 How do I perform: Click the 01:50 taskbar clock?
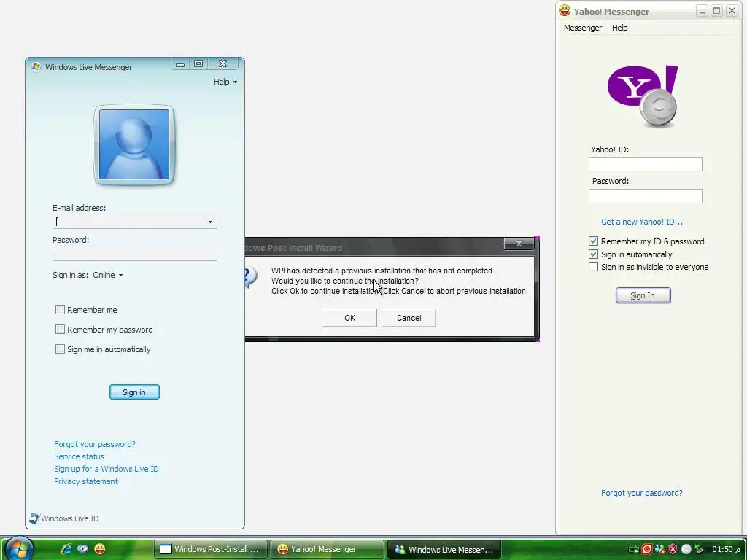click(x=726, y=549)
